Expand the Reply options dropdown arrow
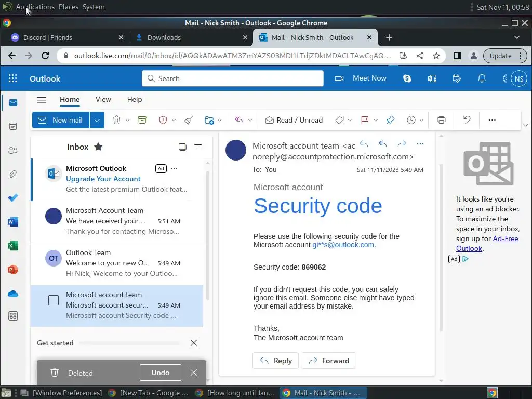This screenshot has height=399, width=532. [250, 120]
